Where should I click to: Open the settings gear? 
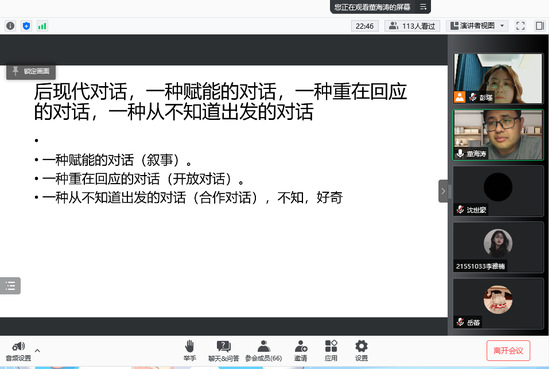(x=361, y=350)
